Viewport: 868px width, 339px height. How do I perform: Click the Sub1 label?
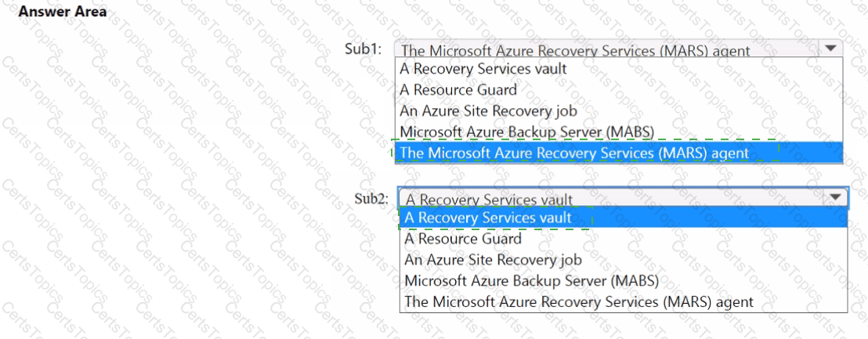pyautogui.click(x=363, y=49)
